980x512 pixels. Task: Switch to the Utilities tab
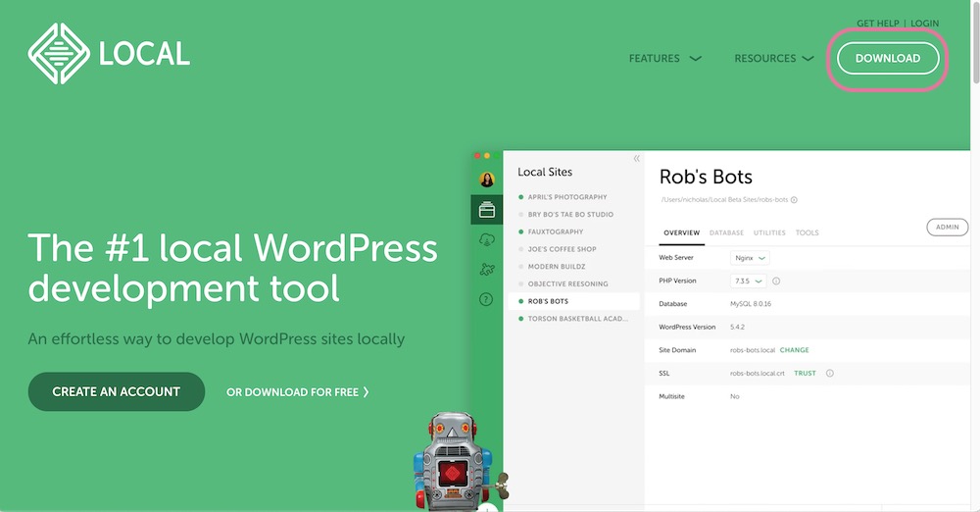[x=769, y=232]
